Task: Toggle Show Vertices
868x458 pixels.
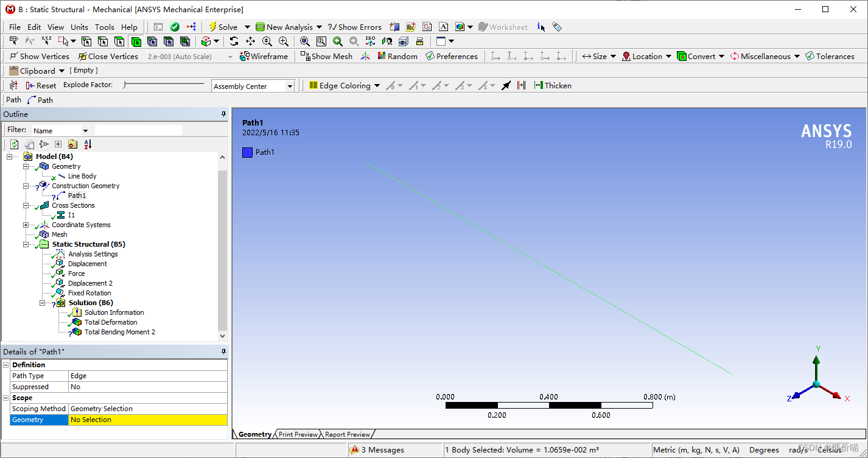Action: 39,56
